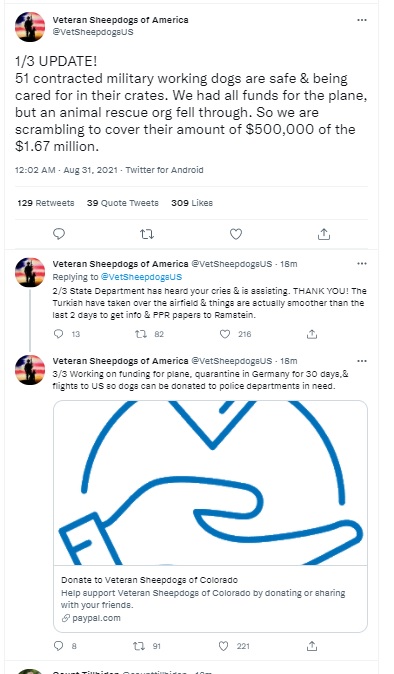
Task: Open the @VetSheepdogsUS mention link
Action: pos(141,277)
